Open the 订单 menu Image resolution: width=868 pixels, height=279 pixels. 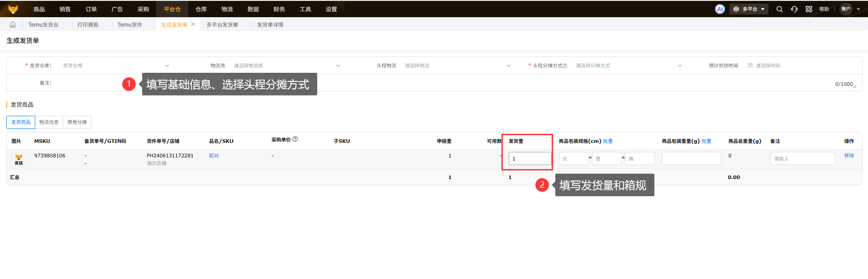pos(91,9)
